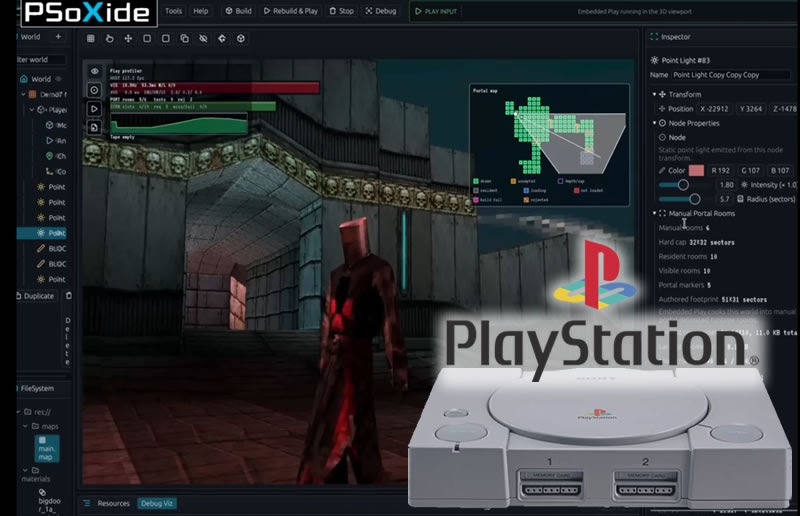
Task: Click the R 192 color value
Action: point(720,170)
